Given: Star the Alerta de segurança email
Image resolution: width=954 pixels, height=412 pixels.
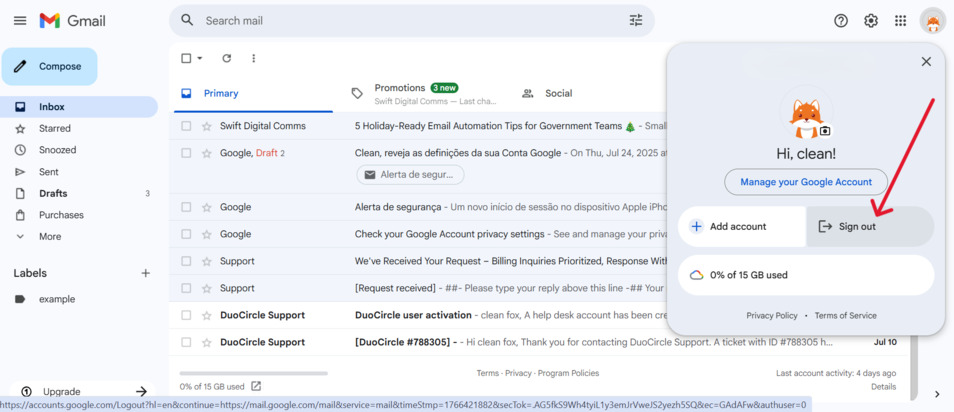Looking at the screenshot, I should point(207,208).
